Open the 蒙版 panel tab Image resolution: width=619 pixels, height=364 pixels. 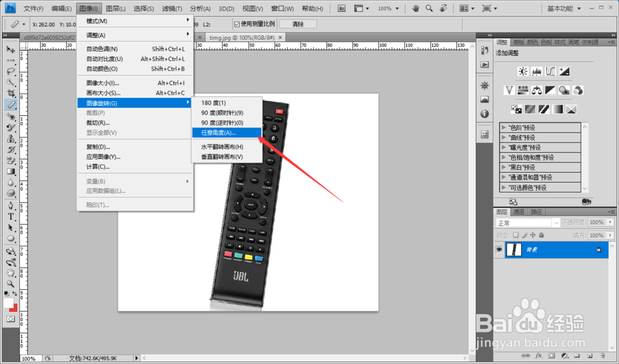click(518, 42)
